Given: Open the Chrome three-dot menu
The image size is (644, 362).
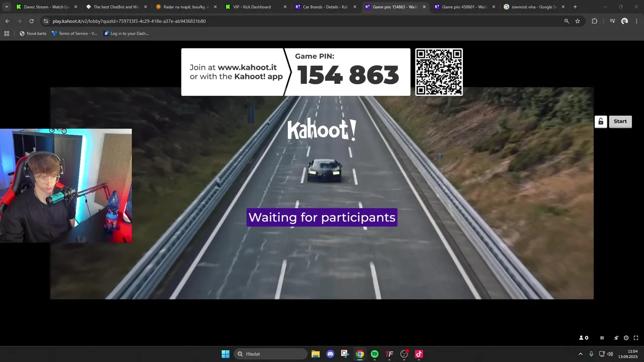Looking at the screenshot, I should click(x=636, y=21).
